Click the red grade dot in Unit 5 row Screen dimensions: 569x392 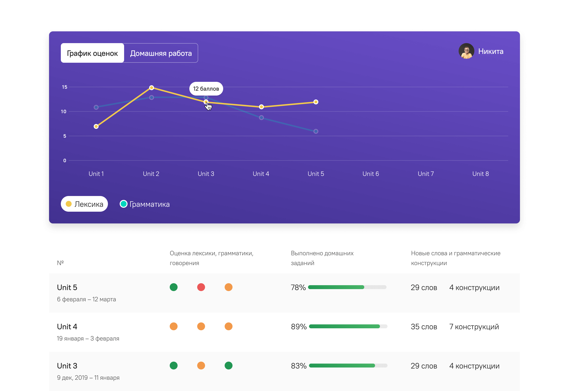(201, 287)
